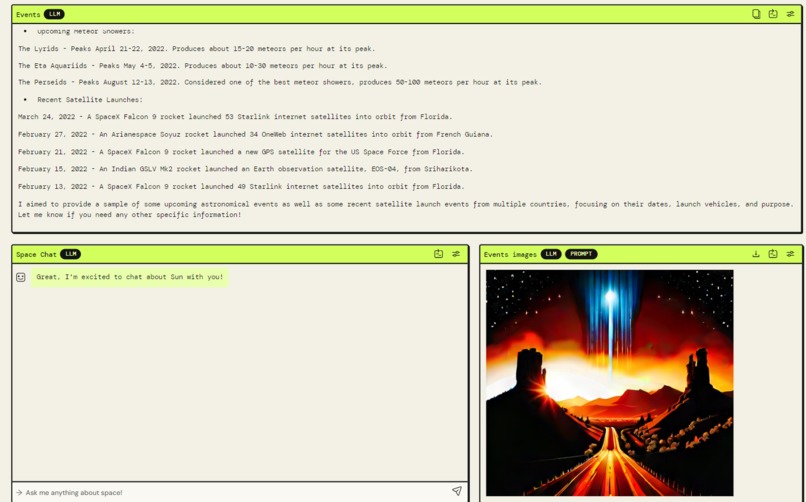Select the 'Great, I'm excited to chat' message
The image size is (806, 502).
pyautogui.click(x=130, y=277)
